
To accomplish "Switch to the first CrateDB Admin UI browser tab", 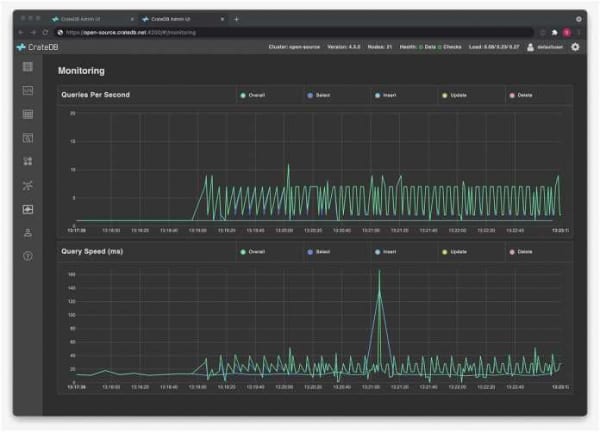I will click(88, 19).
